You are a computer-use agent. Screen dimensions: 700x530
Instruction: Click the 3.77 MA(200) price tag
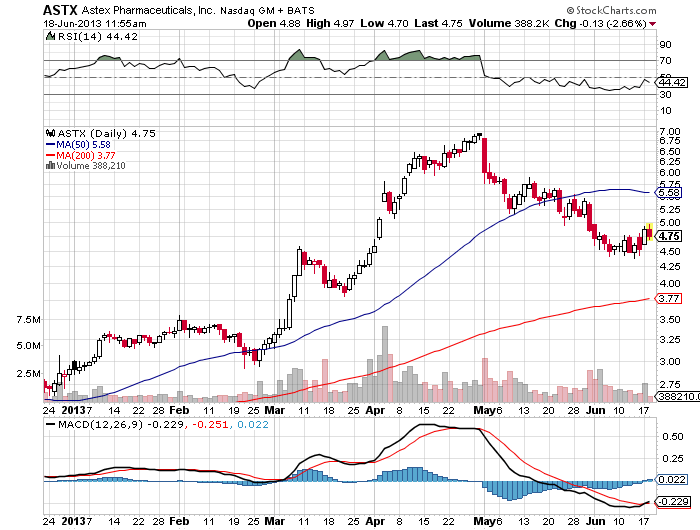[669, 298]
